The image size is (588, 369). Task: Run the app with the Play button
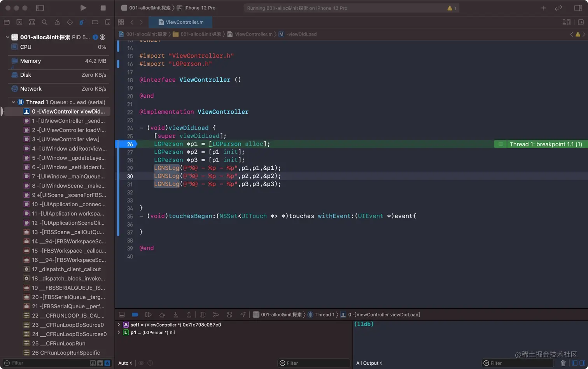(x=83, y=8)
